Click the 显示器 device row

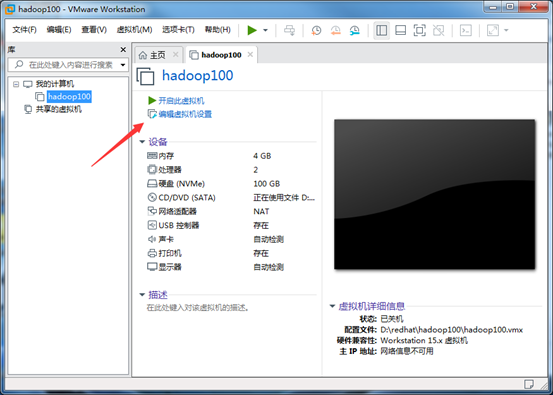pyautogui.click(x=231, y=267)
